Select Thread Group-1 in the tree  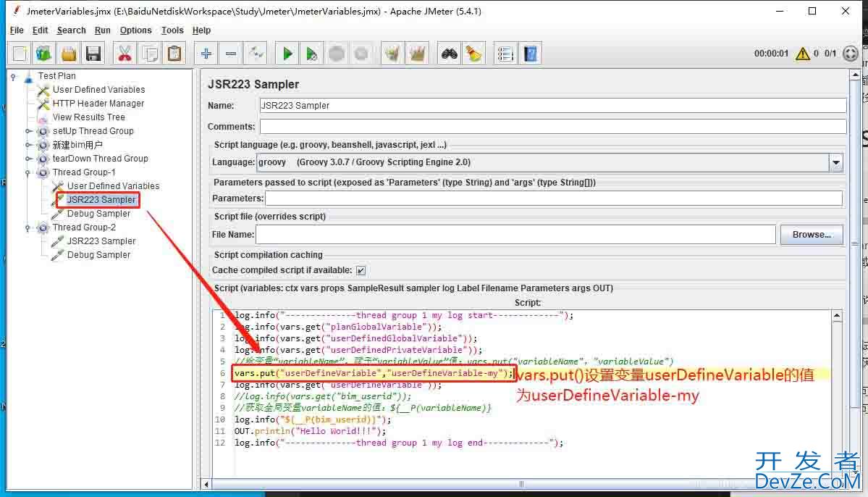tap(84, 172)
